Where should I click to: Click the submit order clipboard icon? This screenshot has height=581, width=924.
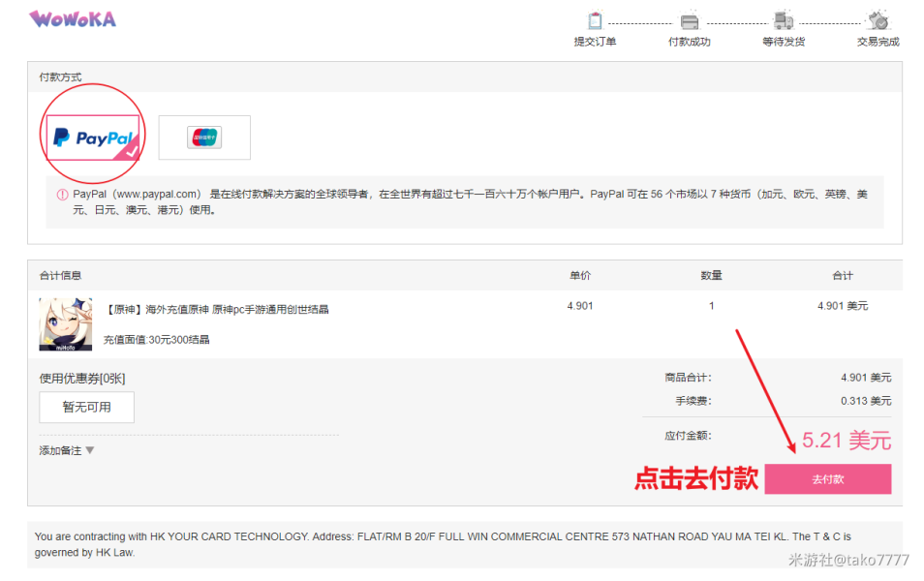tap(596, 21)
